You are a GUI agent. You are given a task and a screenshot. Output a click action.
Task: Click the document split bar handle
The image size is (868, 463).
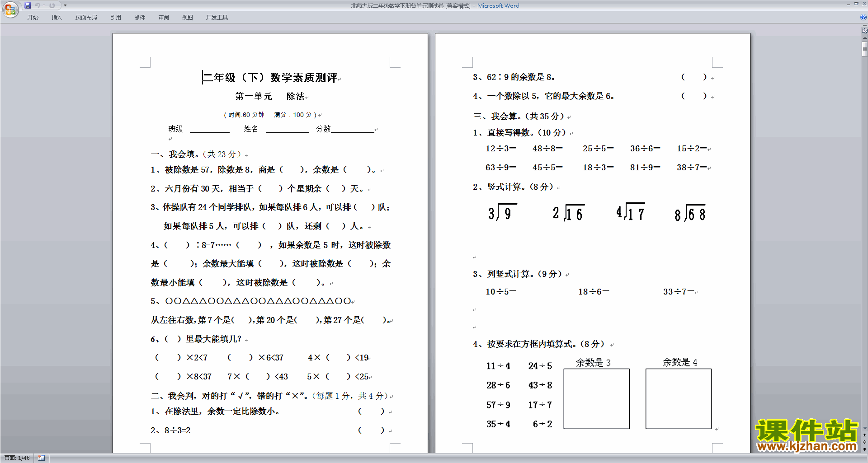[x=864, y=26]
